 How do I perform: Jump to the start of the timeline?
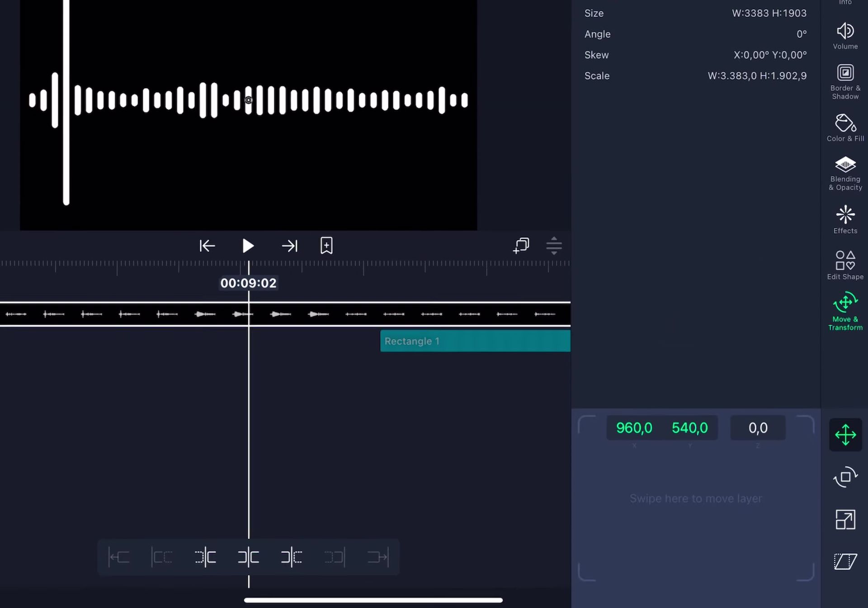(207, 246)
